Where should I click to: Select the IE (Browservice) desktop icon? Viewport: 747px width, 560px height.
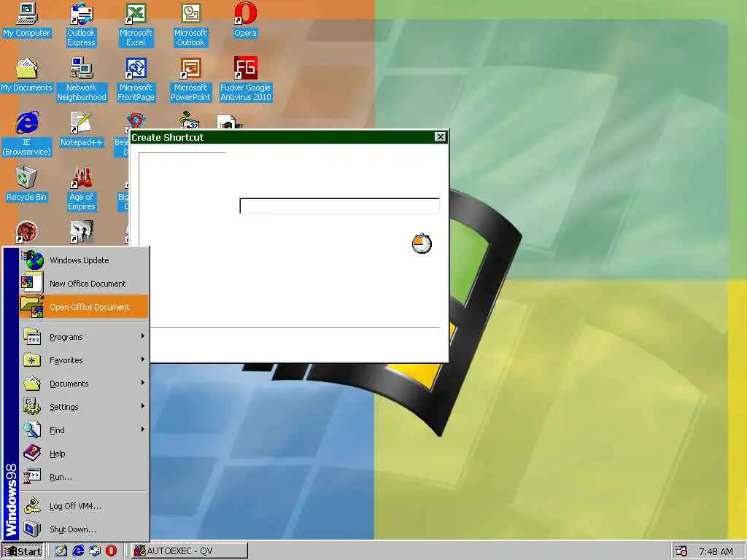(27, 134)
